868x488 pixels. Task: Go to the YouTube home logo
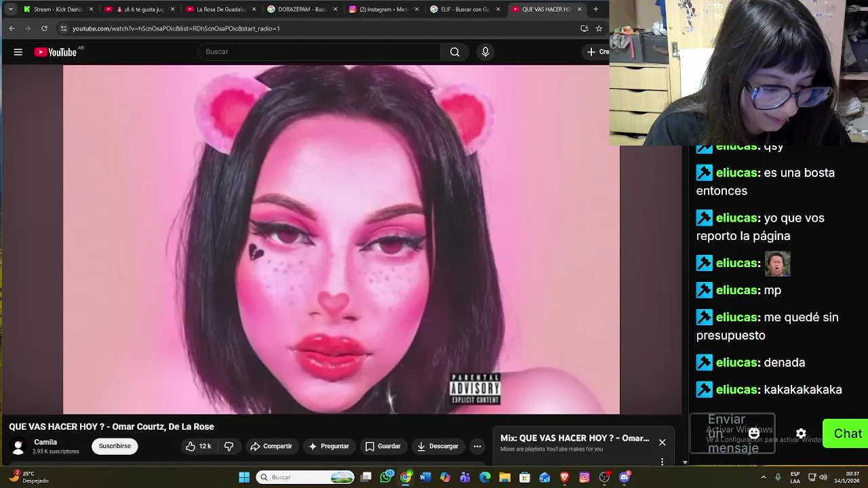pos(56,52)
